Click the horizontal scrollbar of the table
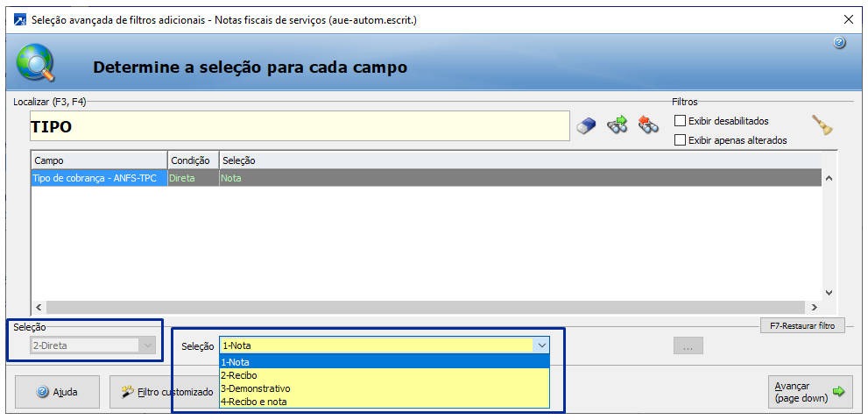 [x=425, y=307]
